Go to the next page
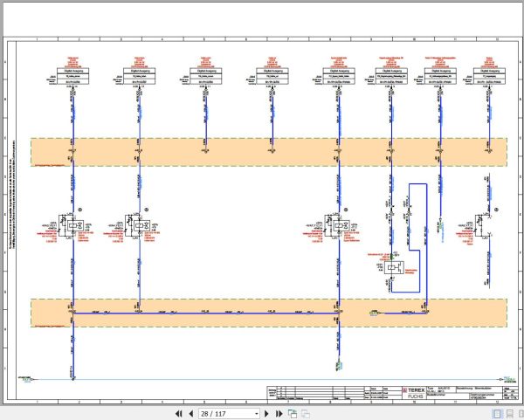The height and width of the screenshot is (420, 524). click(x=266, y=414)
